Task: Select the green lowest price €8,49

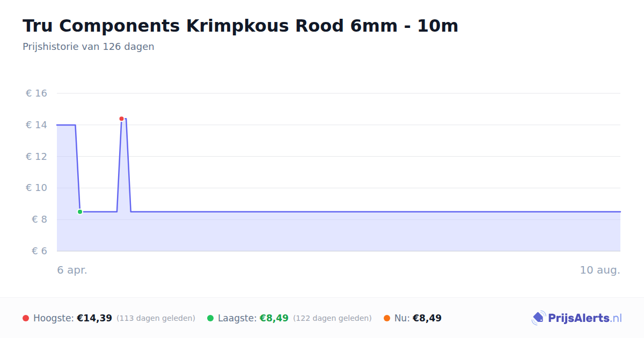Action: pos(274,318)
